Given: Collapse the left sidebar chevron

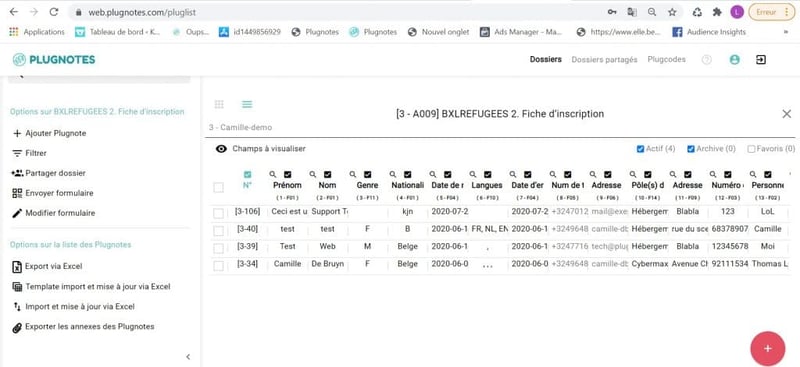Looking at the screenshot, I should 188,357.
